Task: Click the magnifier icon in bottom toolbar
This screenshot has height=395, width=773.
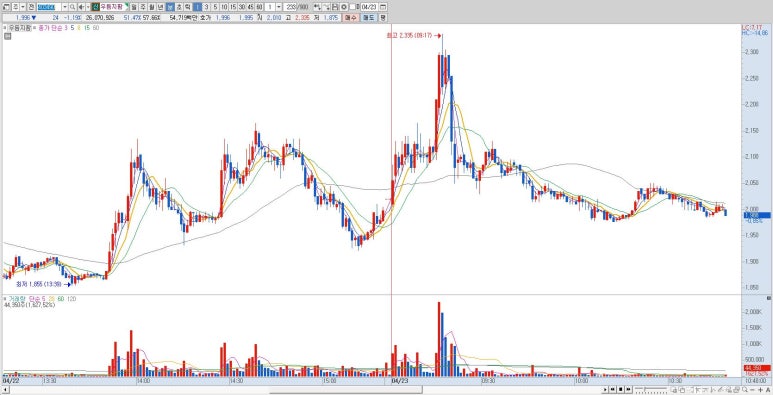Action: pyautogui.click(x=745, y=390)
